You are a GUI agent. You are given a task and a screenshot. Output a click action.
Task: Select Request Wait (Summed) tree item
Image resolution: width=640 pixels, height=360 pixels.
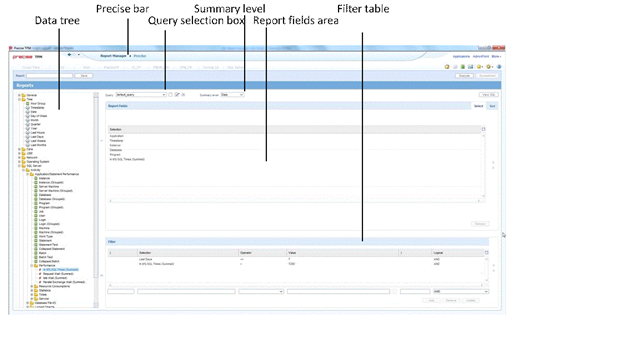58,274
